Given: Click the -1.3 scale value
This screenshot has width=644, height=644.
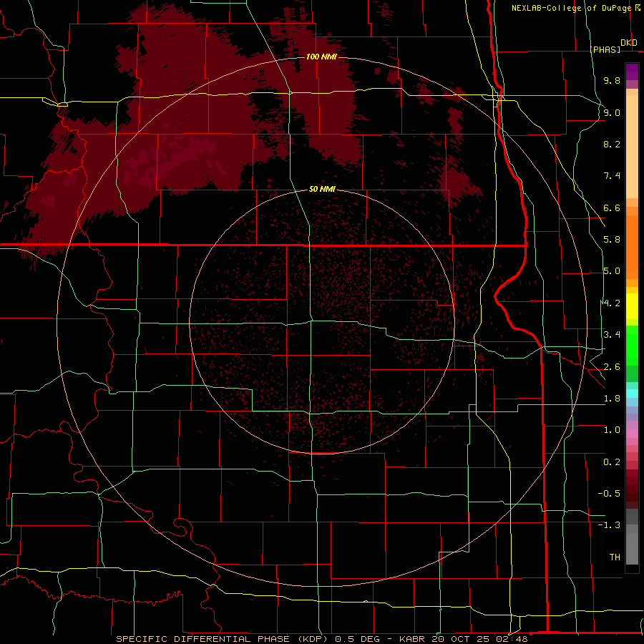Looking at the screenshot, I should 609,525.
